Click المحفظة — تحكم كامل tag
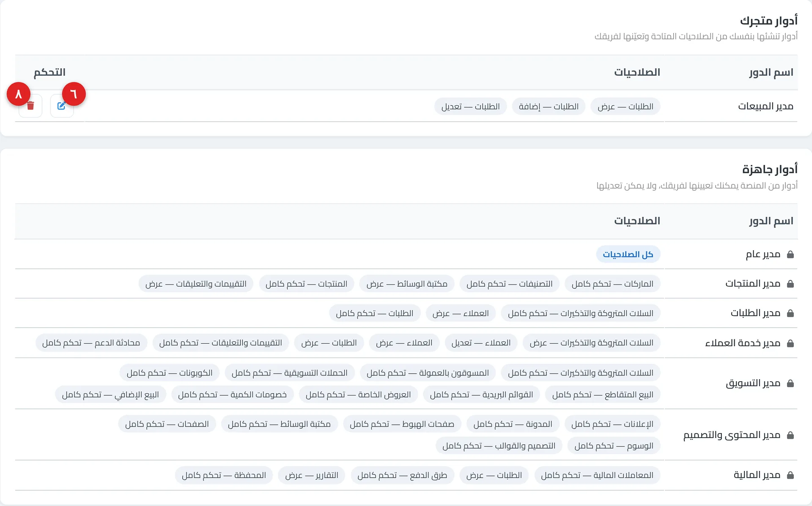Screen dimensions: 812x506 coord(224,475)
